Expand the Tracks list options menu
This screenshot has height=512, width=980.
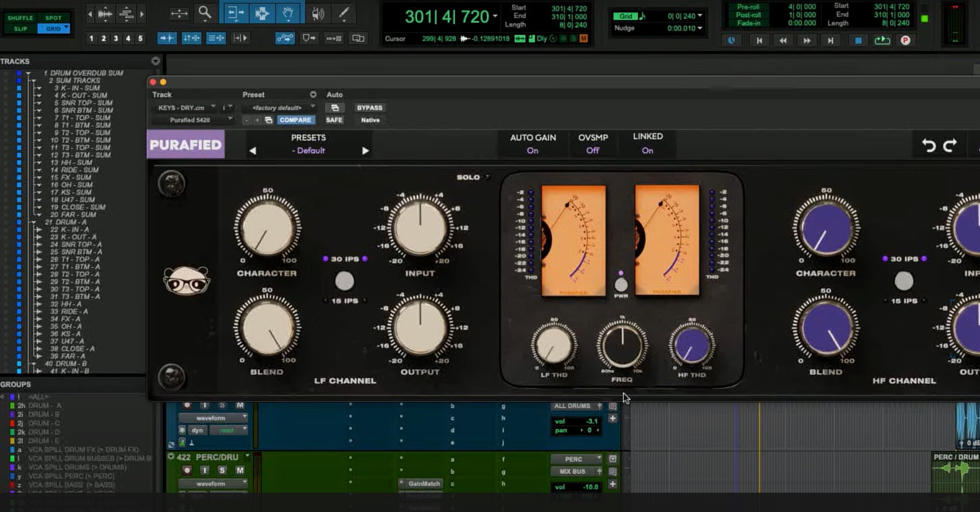(x=156, y=61)
